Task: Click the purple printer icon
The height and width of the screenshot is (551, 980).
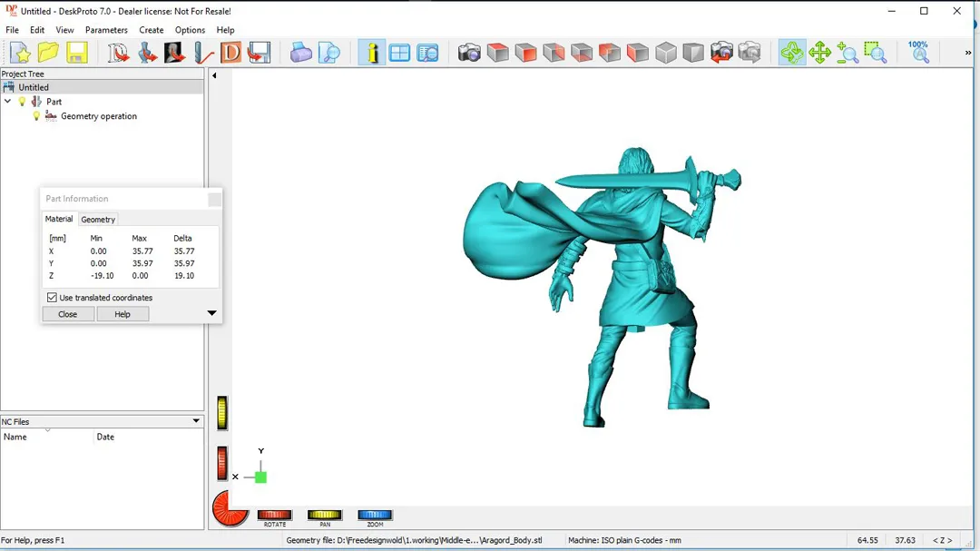Action: [x=300, y=53]
